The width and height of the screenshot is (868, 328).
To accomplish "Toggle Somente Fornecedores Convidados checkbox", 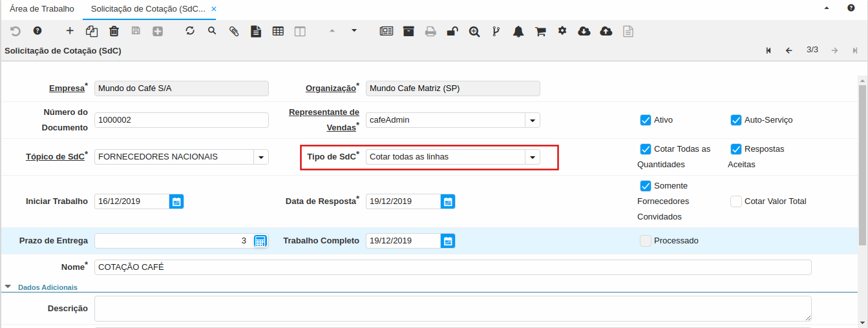I will tap(645, 185).
